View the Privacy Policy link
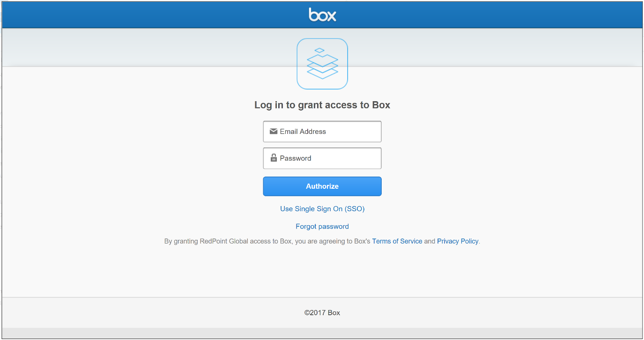 click(458, 241)
